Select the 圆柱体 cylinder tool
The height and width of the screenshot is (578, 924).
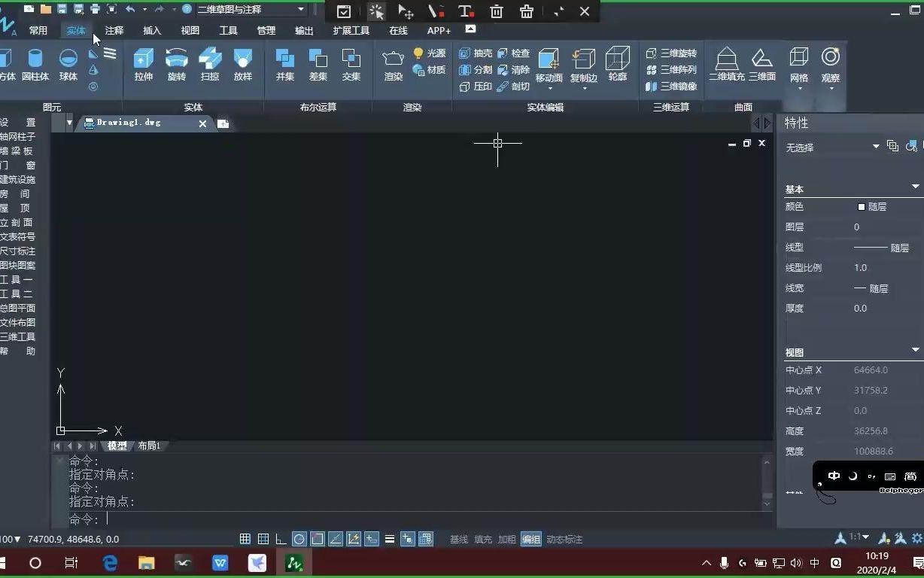(35, 64)
